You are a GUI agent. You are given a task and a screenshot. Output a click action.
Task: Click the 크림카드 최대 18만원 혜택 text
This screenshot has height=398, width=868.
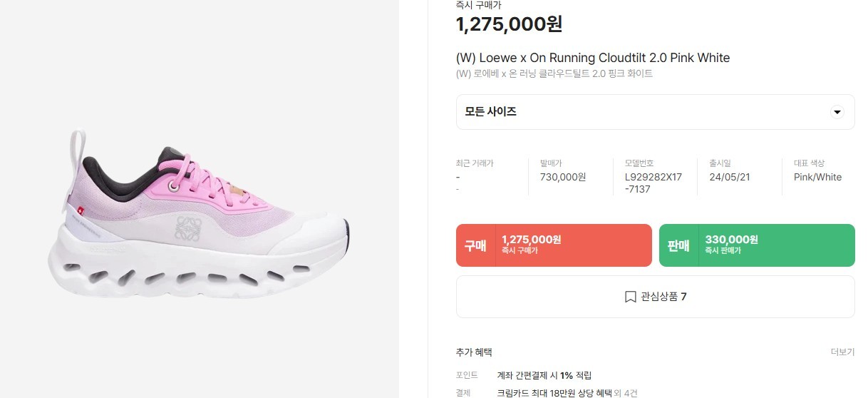click(x=554, y=392)
